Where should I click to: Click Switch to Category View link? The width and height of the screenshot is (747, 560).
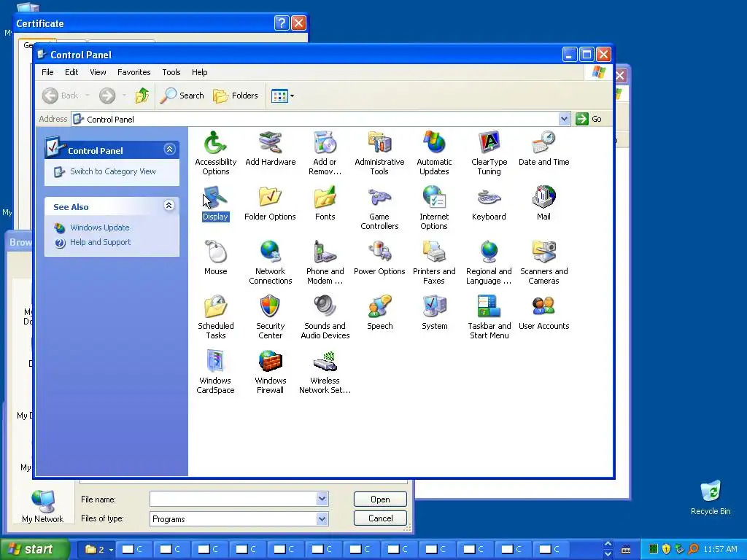click(113, 171)
